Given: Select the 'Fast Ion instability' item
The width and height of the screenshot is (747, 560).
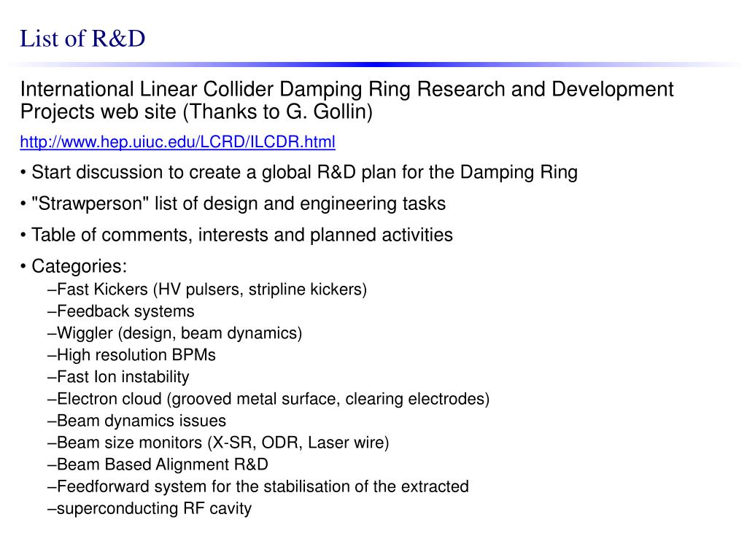Looking at the screenshot, I should (119, 377).
